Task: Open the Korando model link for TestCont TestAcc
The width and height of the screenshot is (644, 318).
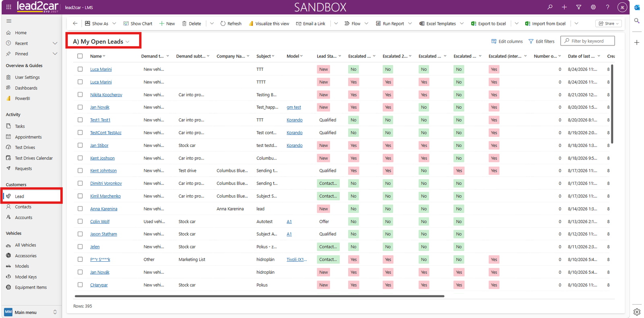Action: [x=295, y=133]
